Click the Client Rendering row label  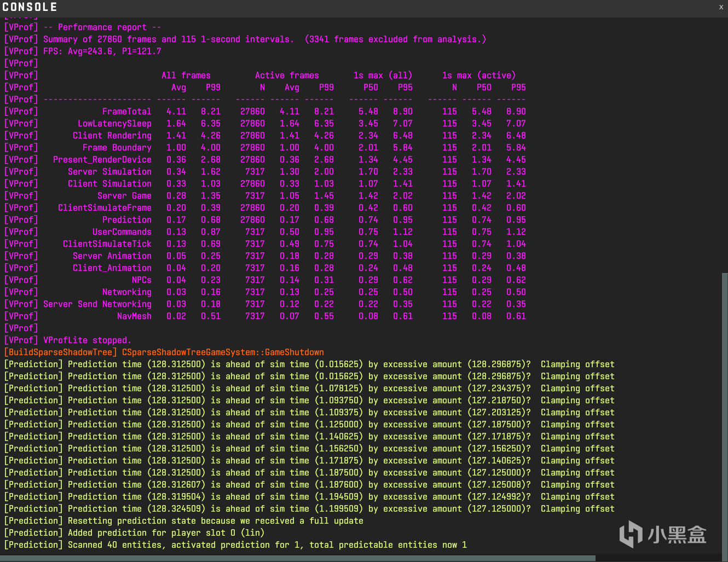112,136
